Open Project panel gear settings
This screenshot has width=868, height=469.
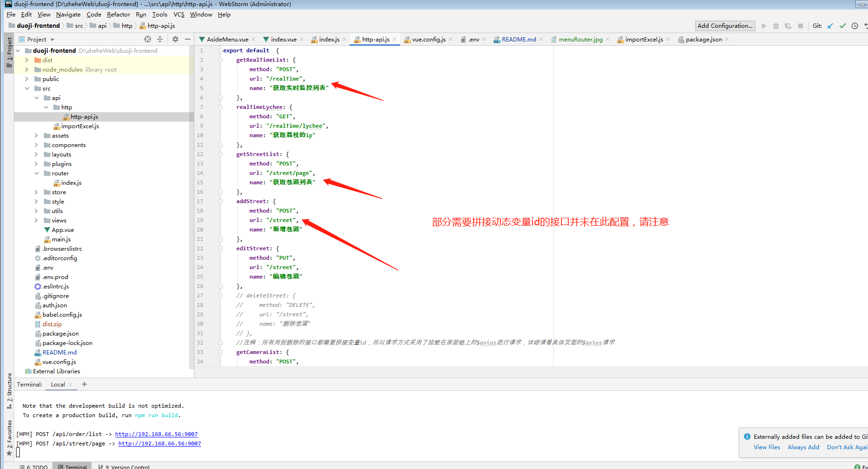click(x=175, y=39)
